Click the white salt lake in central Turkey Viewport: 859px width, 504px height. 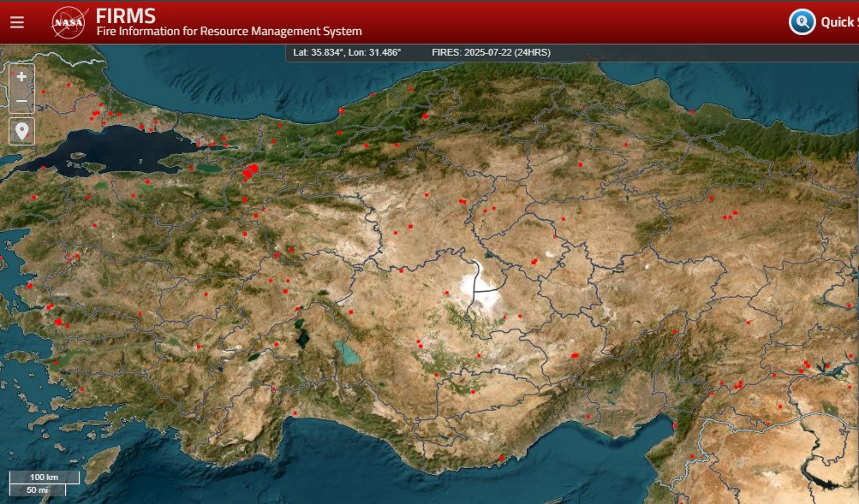tap(474, 285)
